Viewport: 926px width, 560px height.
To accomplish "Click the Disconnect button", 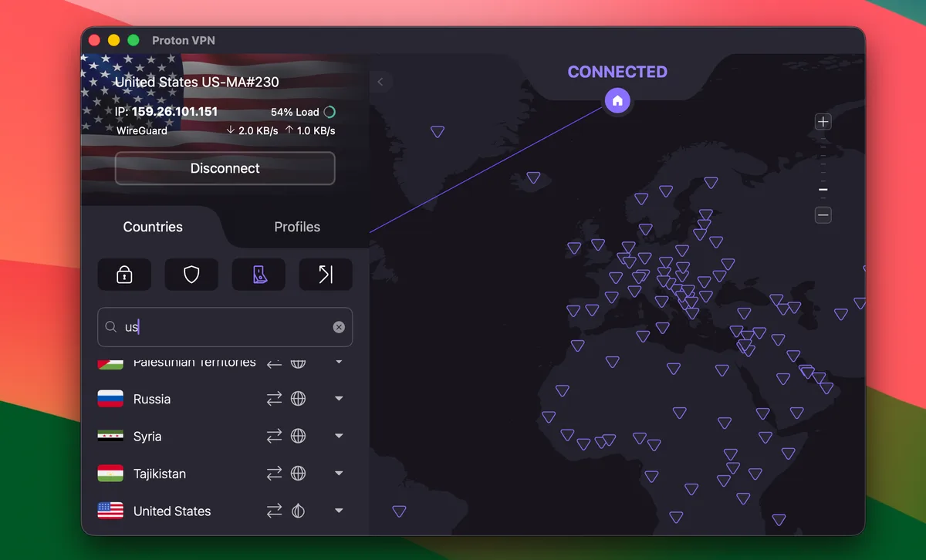I will pos(225,168).
